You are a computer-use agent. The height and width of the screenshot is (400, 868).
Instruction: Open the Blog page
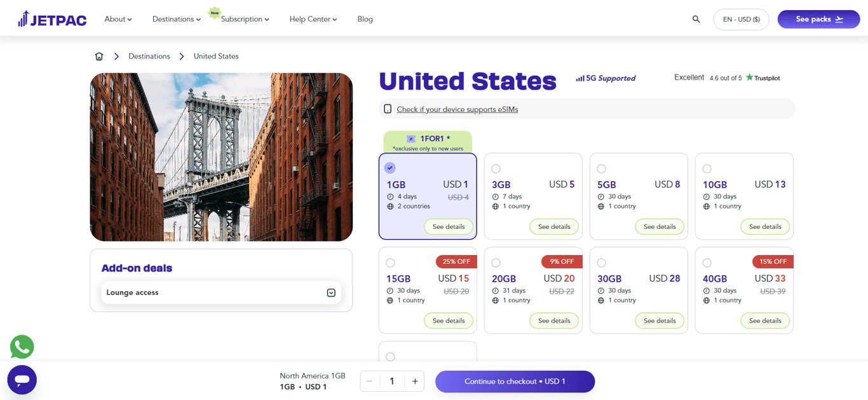coord(365,19)
